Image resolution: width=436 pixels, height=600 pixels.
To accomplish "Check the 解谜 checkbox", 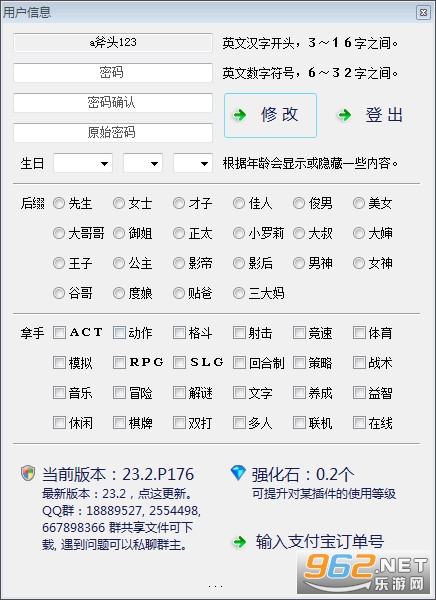I will [x=179, y=393].
